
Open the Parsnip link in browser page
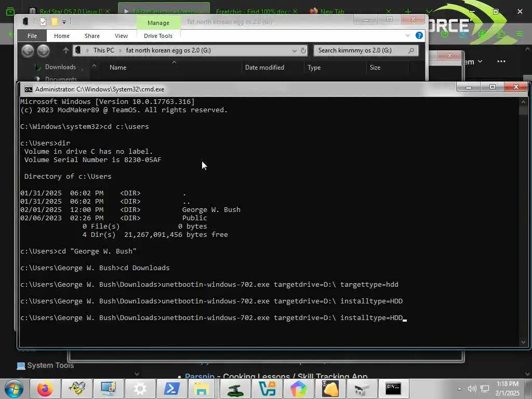coord(199,376)
